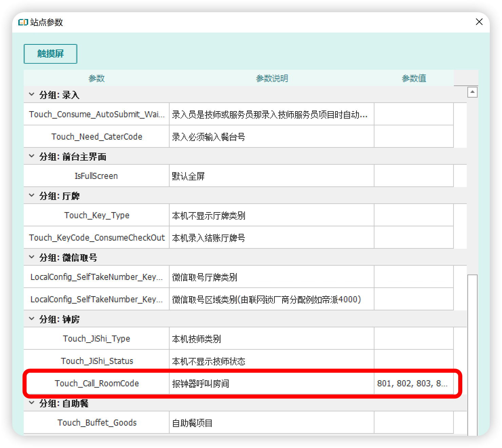
Task: Select the Touch_Key_Type parameter
Action: 97,215
